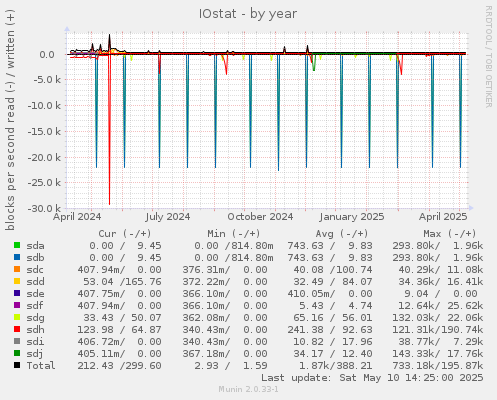The image size is (497, 400).
Task: Click the sdf legend label
Action: point(35,306)
